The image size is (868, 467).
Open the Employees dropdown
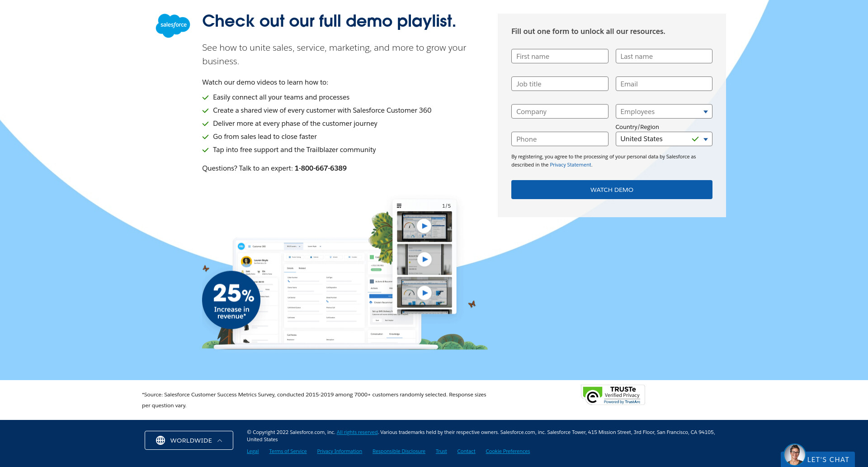[664, 111]
